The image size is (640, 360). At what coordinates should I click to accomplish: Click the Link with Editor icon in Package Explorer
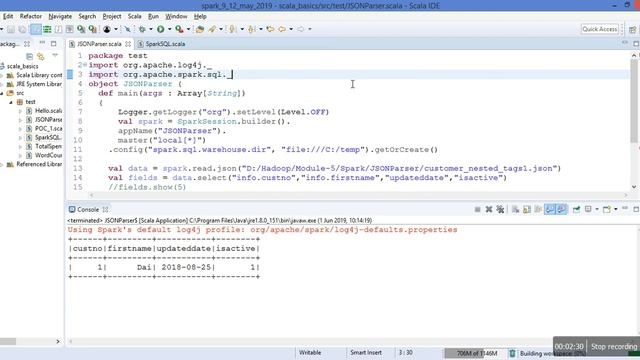(40, 56)
